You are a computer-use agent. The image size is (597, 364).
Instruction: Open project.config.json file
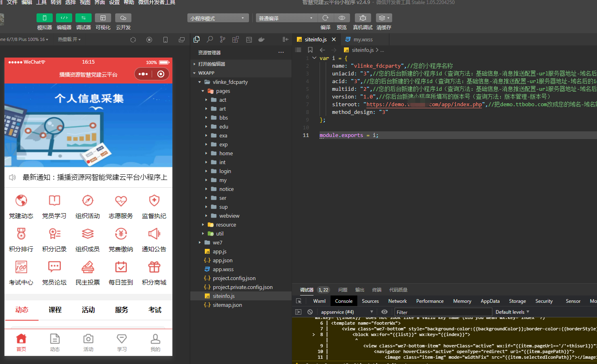(241, 278)
